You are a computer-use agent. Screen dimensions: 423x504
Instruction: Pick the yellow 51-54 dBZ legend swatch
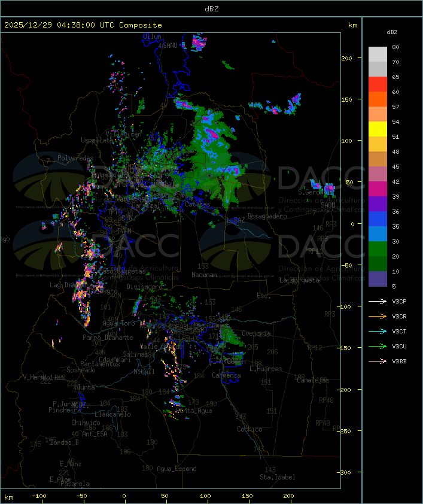[x=378, y=129]
